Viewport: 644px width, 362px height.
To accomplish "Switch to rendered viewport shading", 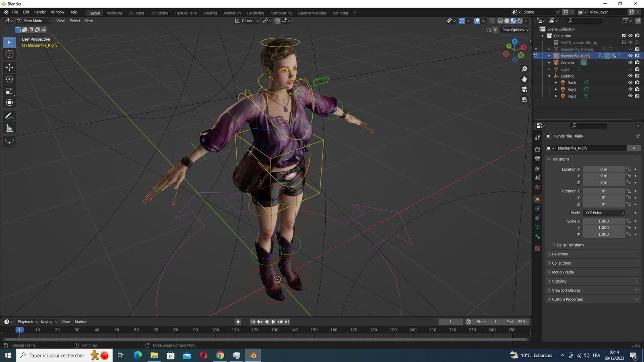I will coord(520,21).
